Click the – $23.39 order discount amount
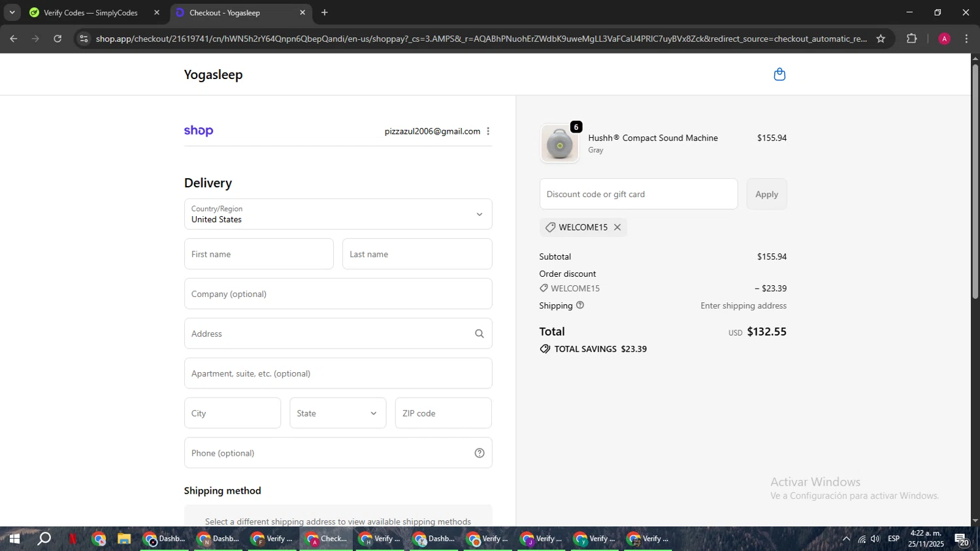This screenshot has height=551, width=980. (771, 289)
